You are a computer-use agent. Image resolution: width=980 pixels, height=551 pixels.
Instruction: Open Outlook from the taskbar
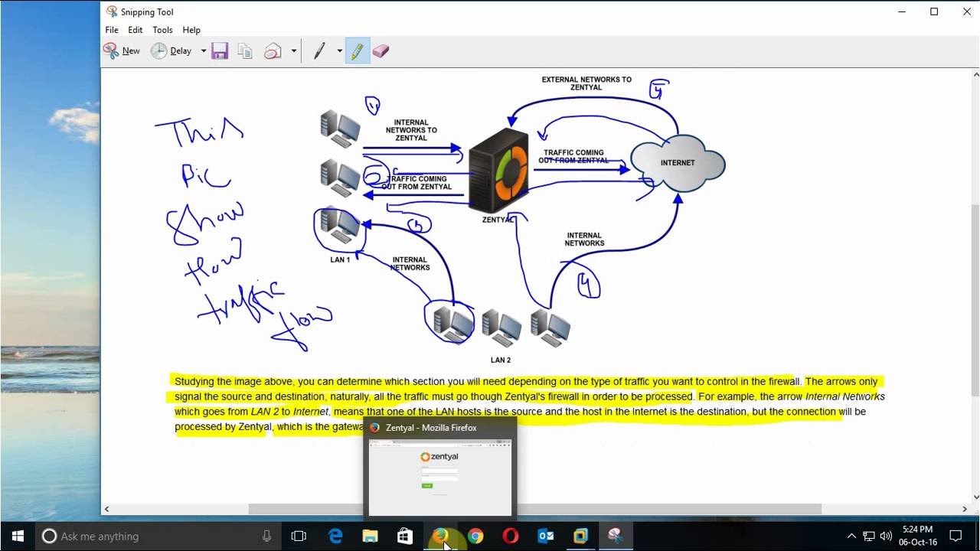tap(546, 536)
